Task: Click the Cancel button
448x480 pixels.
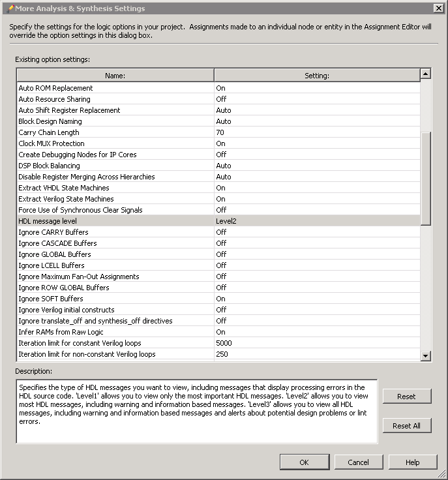Action: pos(358,462)
